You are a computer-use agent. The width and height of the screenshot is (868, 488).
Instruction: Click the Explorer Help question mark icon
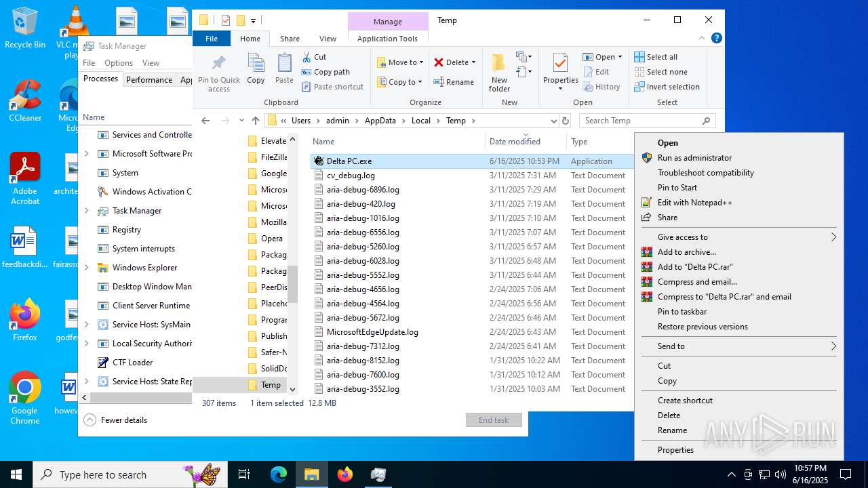716,39
